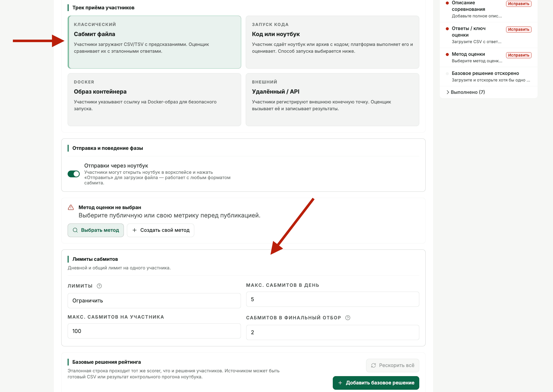Open the ЛИМИТЫ dropdown showing Ограничить
This screenshot has width=553, height=392.
154,301
